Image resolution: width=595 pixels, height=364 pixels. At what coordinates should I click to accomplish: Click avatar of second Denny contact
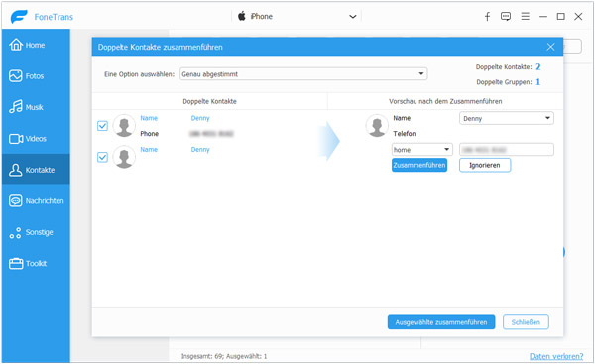pos(125,157)
